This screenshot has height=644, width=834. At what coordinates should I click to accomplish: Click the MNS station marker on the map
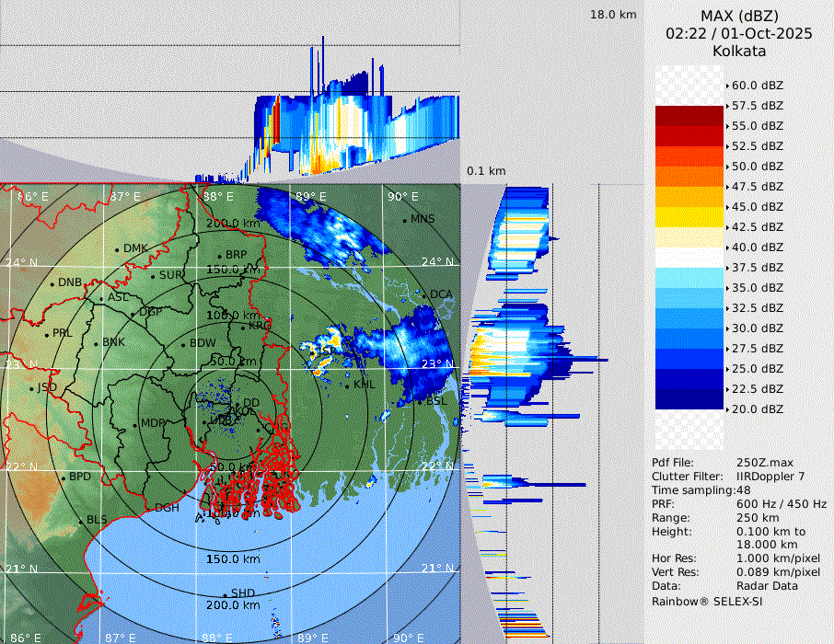point(404,219)
